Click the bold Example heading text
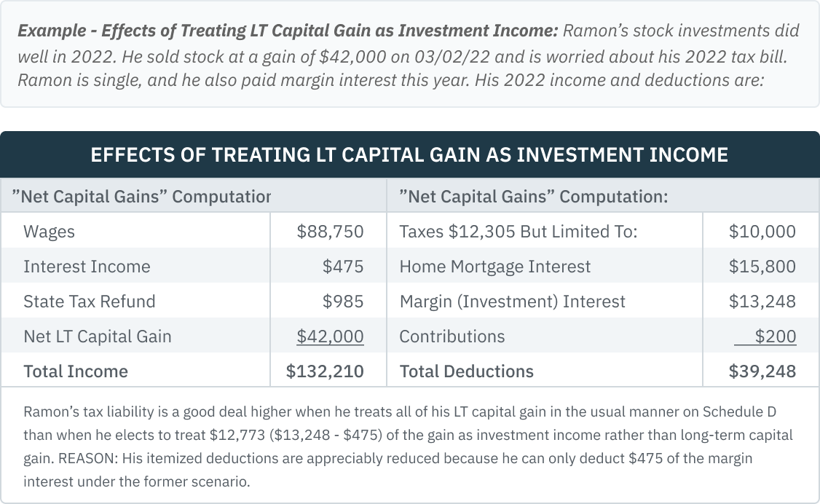The height and width of the screenshot is (504, 820). coord(288,31)
